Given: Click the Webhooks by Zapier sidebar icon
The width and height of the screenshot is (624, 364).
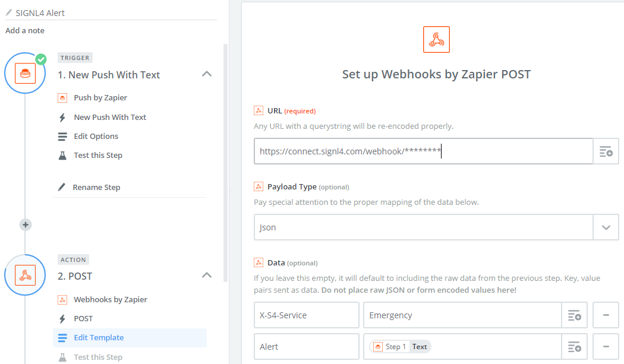Looking at the screenshot, I should click(62, 299).
